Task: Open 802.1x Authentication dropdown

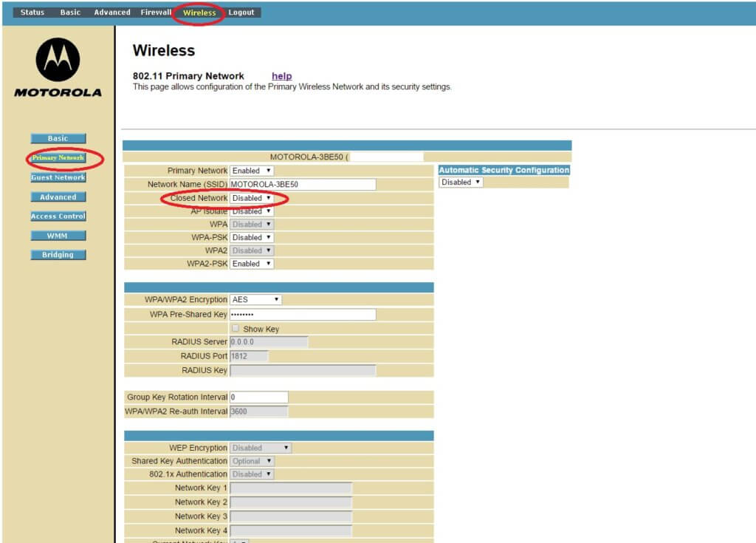Action: point(252,474)
